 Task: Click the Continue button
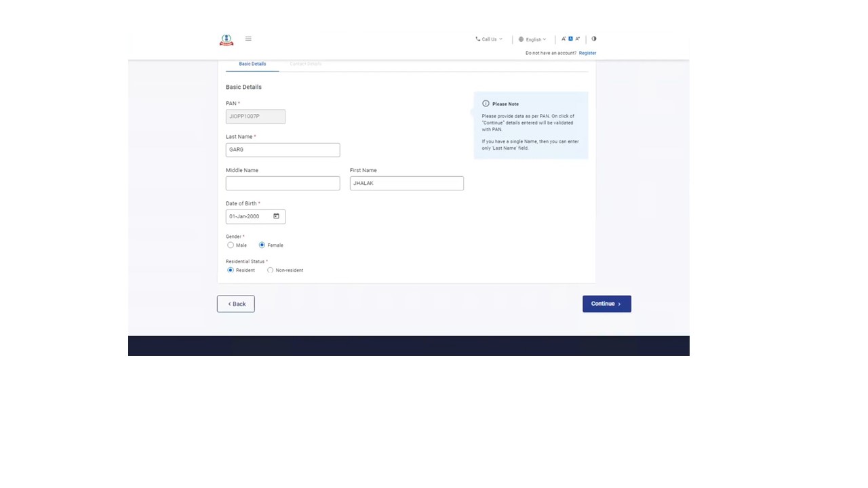tap(606, 304)
